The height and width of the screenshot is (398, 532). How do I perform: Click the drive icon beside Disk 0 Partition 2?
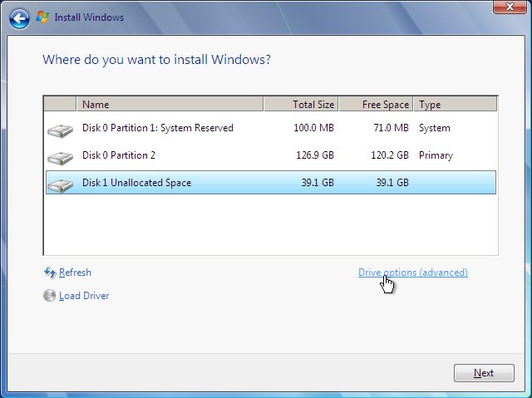(x=59, y=157)
